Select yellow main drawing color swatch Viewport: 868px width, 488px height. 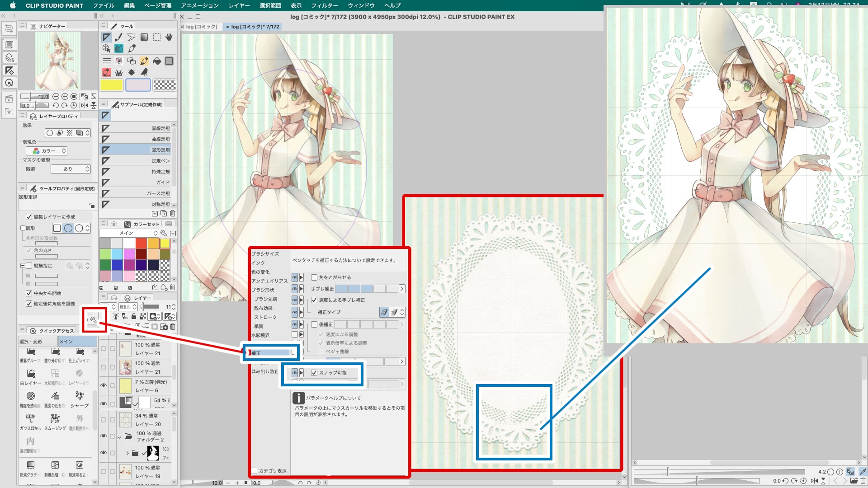coord(111,85)
